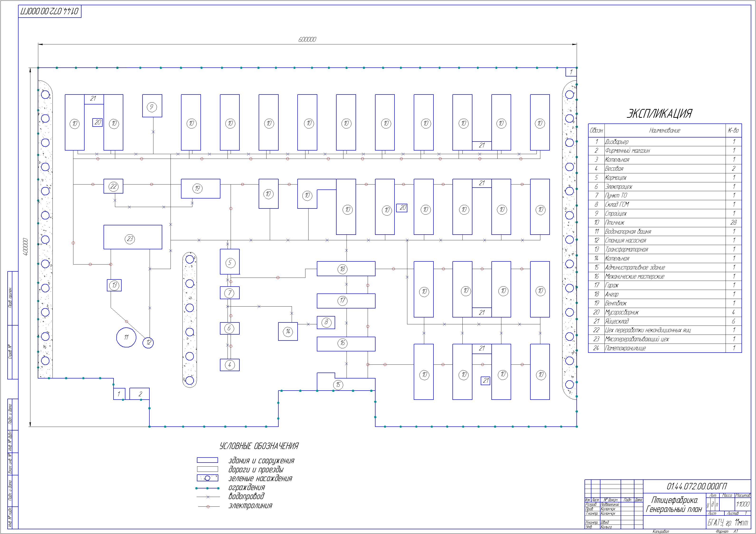Click quantity value 28 in the table
The height and width of the screenshot is (534, 756).
pos(734,222)
